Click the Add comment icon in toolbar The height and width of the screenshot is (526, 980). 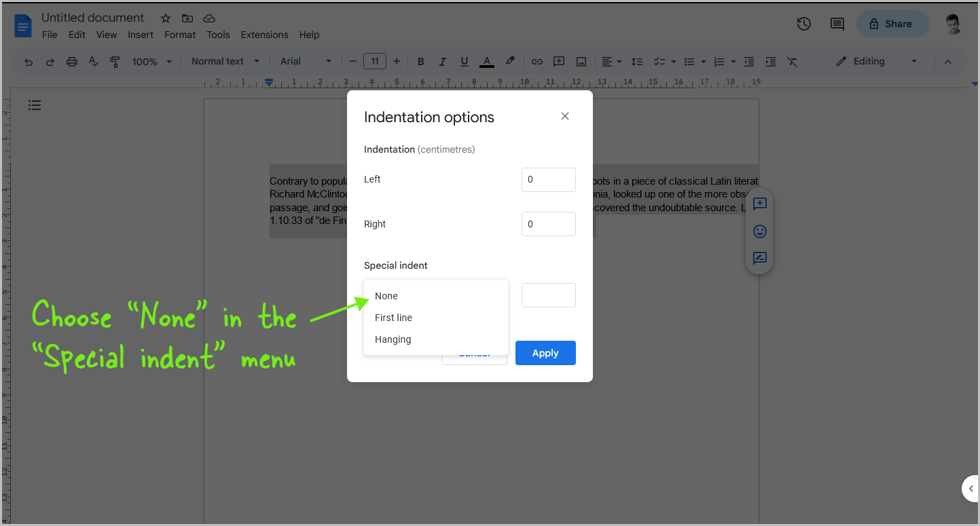click(x=558, y=61)
